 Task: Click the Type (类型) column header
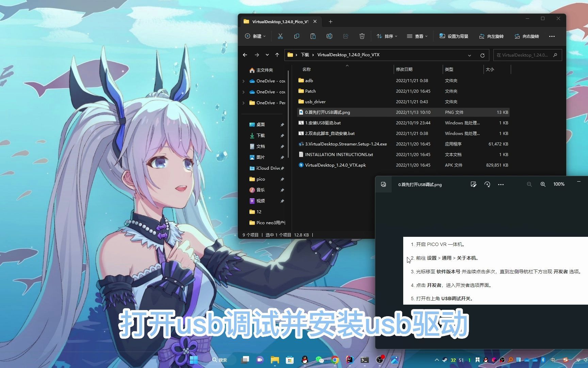(x=463, y=69)
